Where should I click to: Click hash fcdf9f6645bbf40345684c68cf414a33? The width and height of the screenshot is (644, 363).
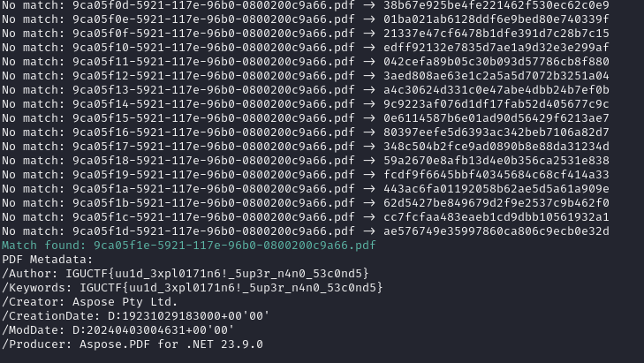coord(496,175)
